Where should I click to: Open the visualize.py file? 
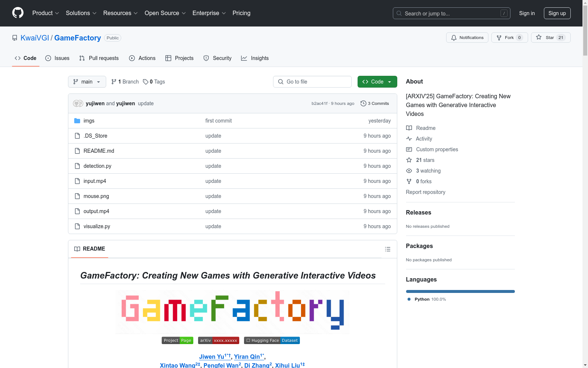pos(97,226)
